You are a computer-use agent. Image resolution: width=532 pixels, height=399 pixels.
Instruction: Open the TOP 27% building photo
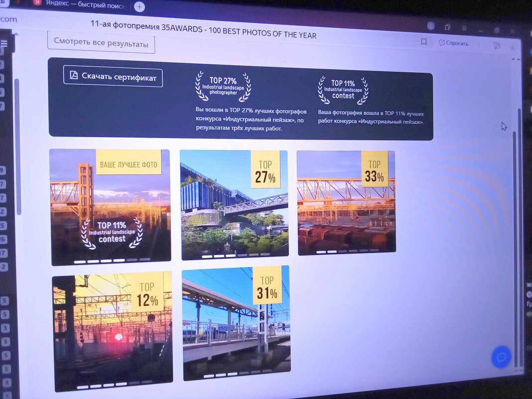[234, 205]
